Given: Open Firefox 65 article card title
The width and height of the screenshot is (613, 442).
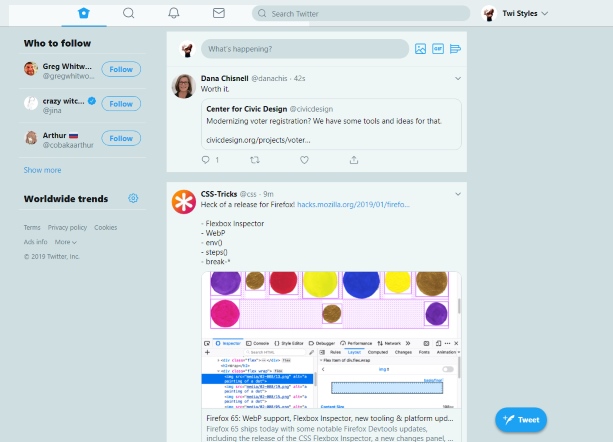Looking at the screenshot, I should pos(330,418).
